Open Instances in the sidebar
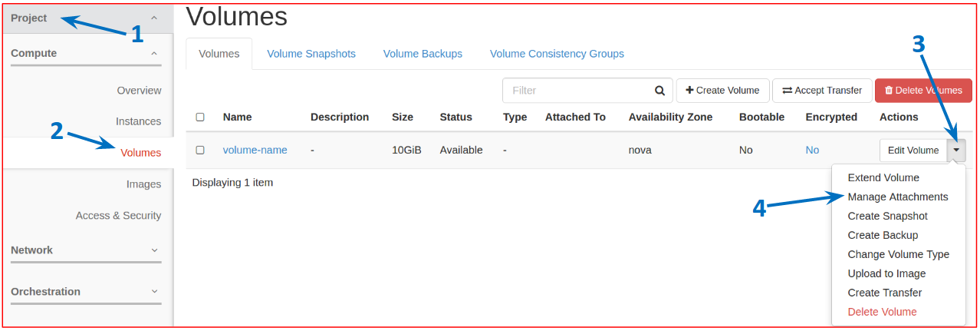Screen dimensions: 980x331 pyautogui.click(x=138, y=121)
